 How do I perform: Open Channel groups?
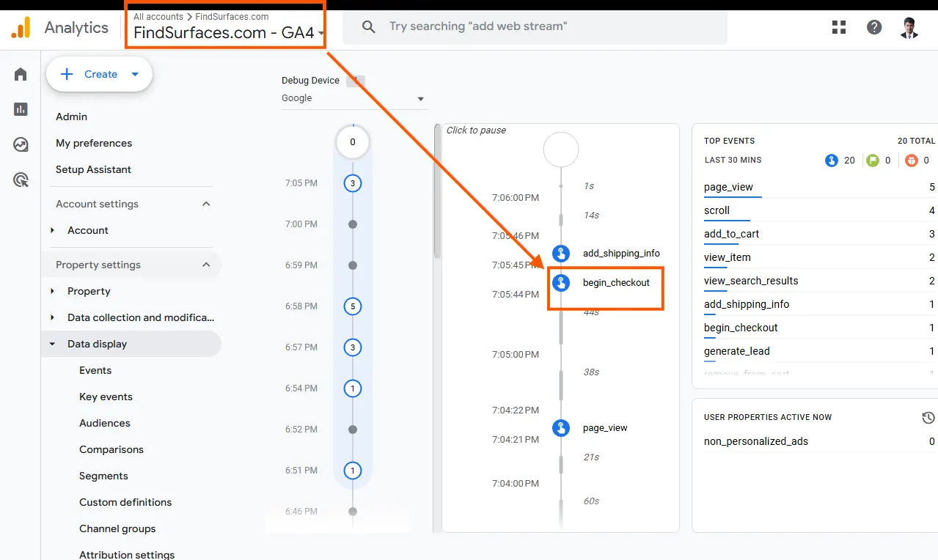click(117, 528)
